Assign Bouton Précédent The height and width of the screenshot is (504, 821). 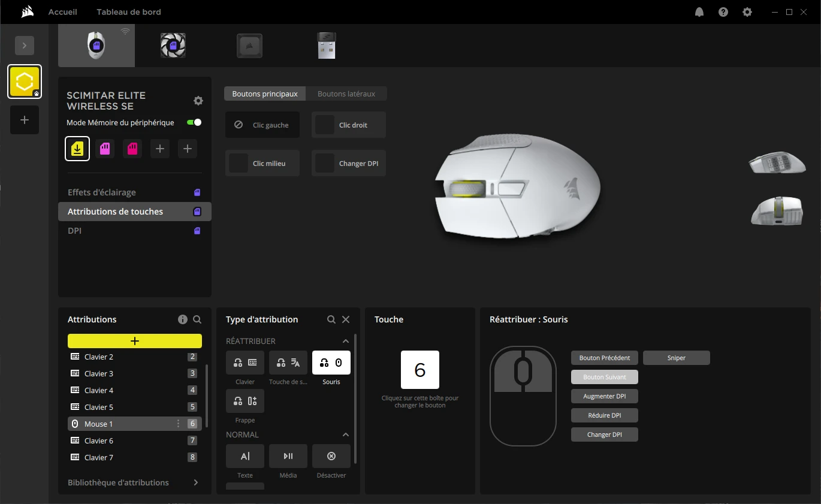click(605, 358)
